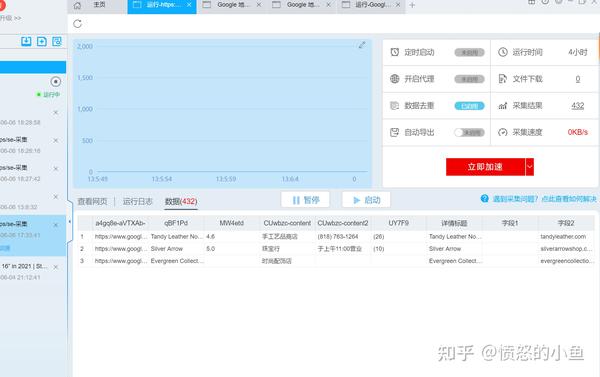This screenshot has width=600, height=377.
Task: Click the MW4etd column header
Action: 232,223
